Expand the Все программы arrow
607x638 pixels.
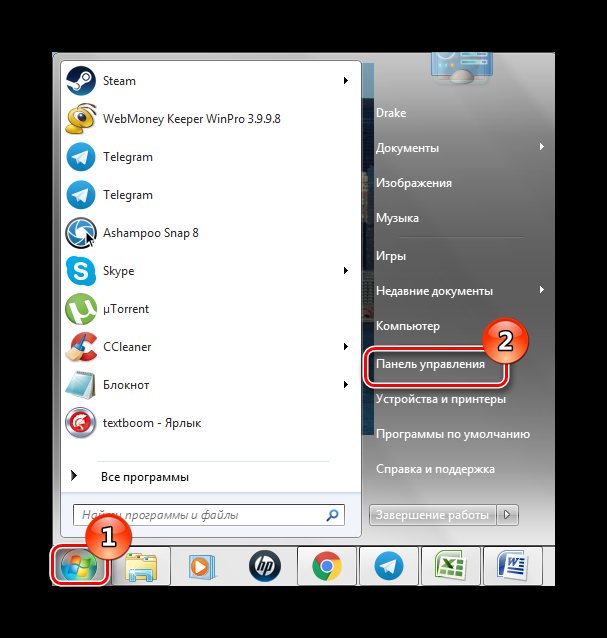pyautogui.click(x=74, y=475)
